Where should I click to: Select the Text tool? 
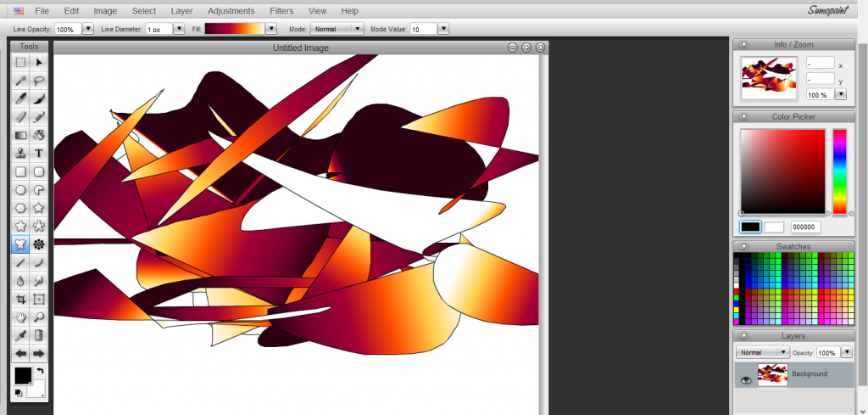[39, 153]
